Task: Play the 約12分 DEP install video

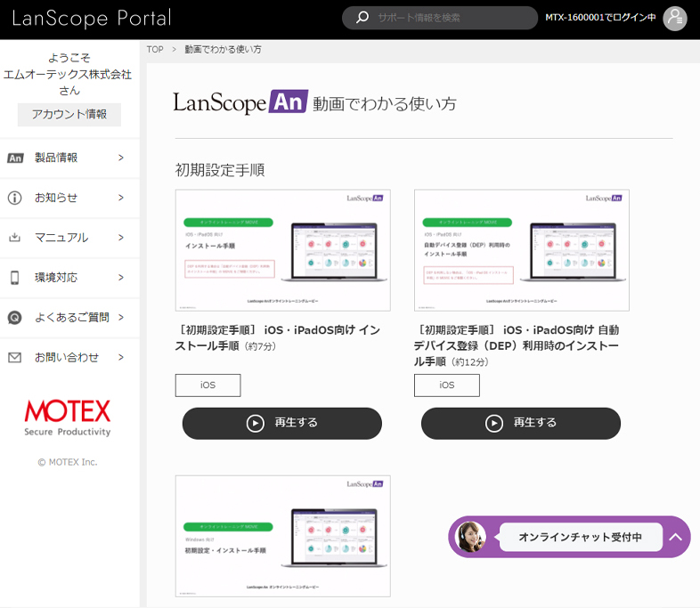Action: coord(521,424)
